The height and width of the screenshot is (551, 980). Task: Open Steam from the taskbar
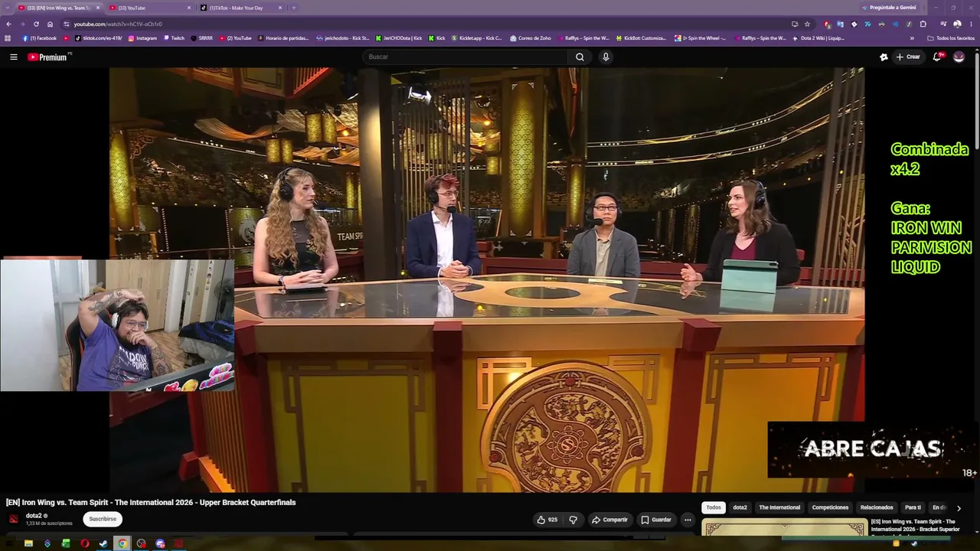(x=103, y=543)
